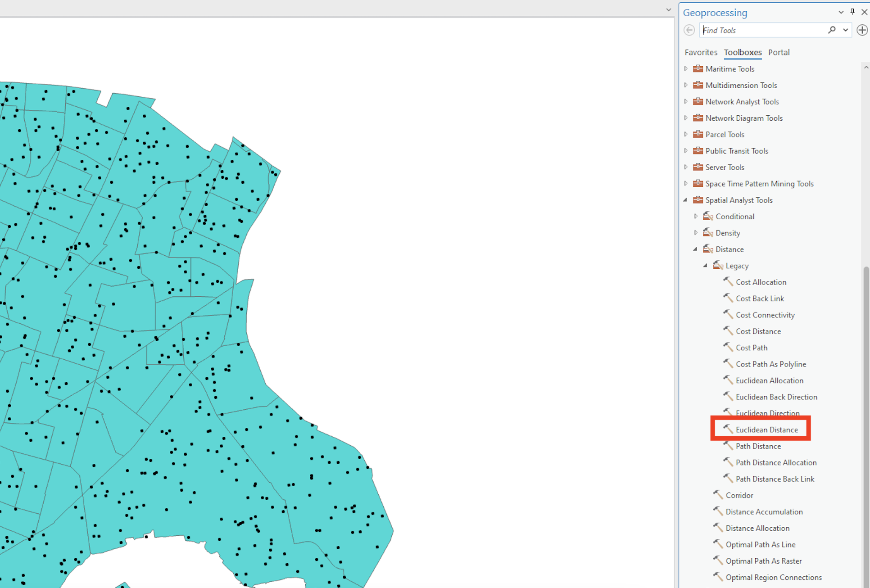The width and height of the screenshot is (870, 588).
Task: Click the toolbox list vertical scrollbar
Action: [865, 405]
